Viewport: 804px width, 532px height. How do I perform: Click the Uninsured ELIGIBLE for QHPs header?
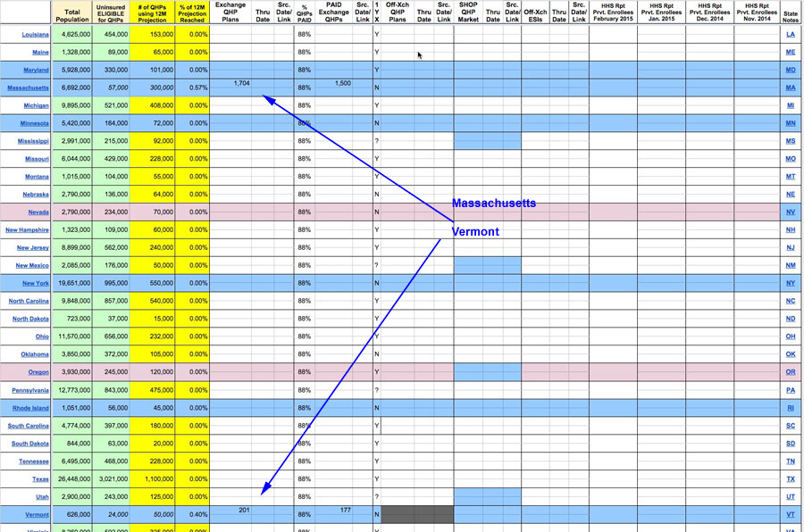pyautogui.click(x=110, y=12)
